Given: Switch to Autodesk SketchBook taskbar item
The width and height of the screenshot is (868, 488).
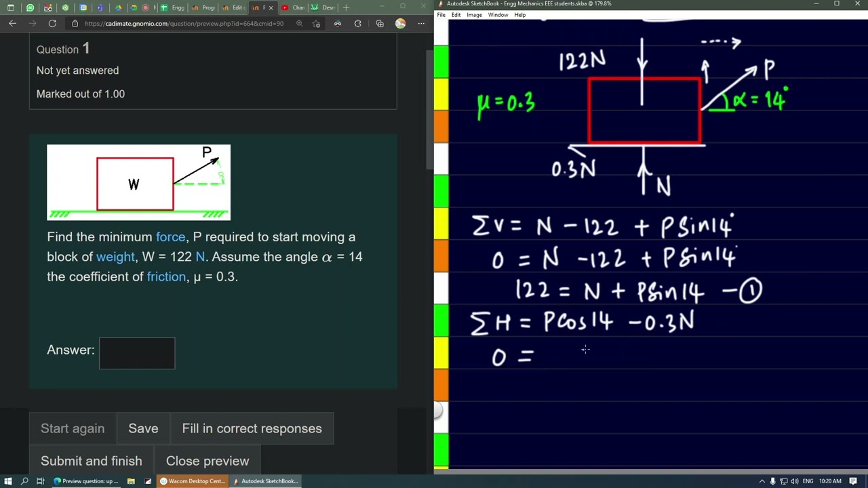Looking at the screenshot, I should [264, 481].
